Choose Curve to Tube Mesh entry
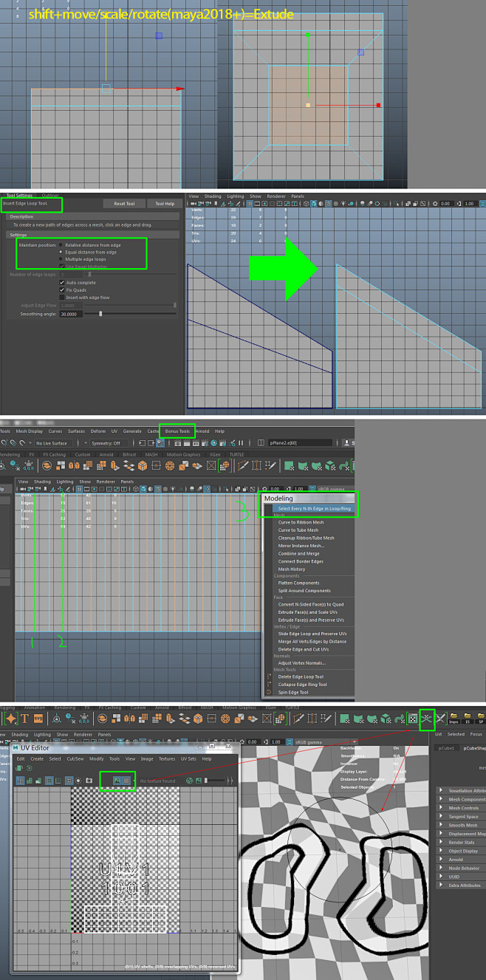Viewport: 486px width, 980px height. [297, 530]
